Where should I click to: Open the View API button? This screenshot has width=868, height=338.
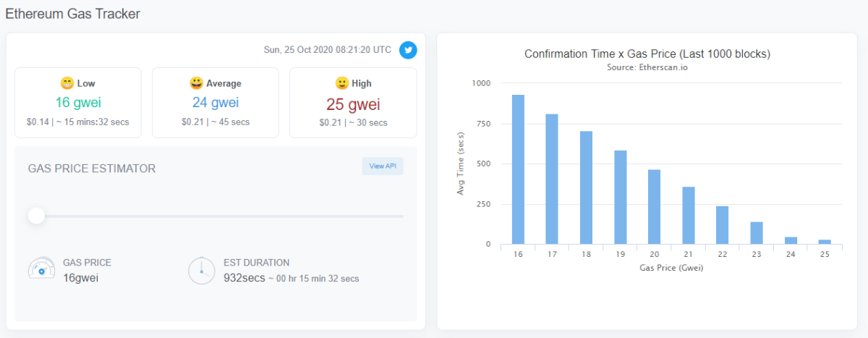[x=383, y=166]
